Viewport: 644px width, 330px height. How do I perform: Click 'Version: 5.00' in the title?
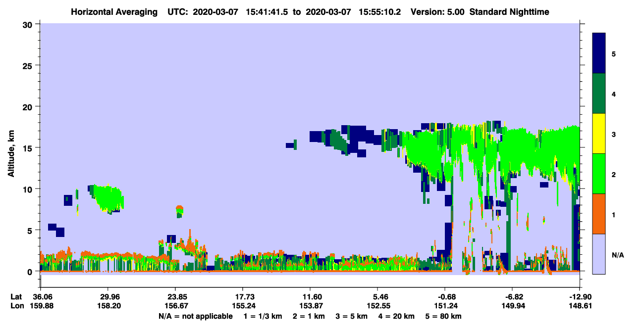coord(437,12)
